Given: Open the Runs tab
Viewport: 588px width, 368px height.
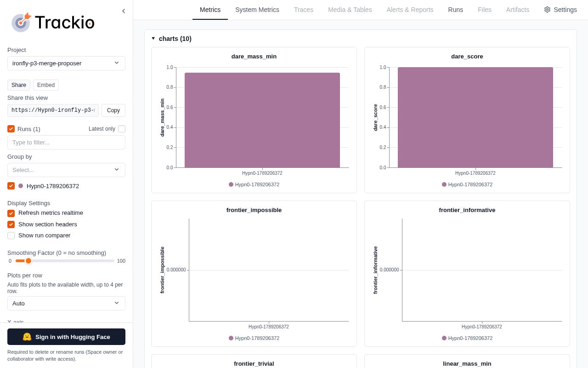Looking at the screenshot, I should coord(456,10).
